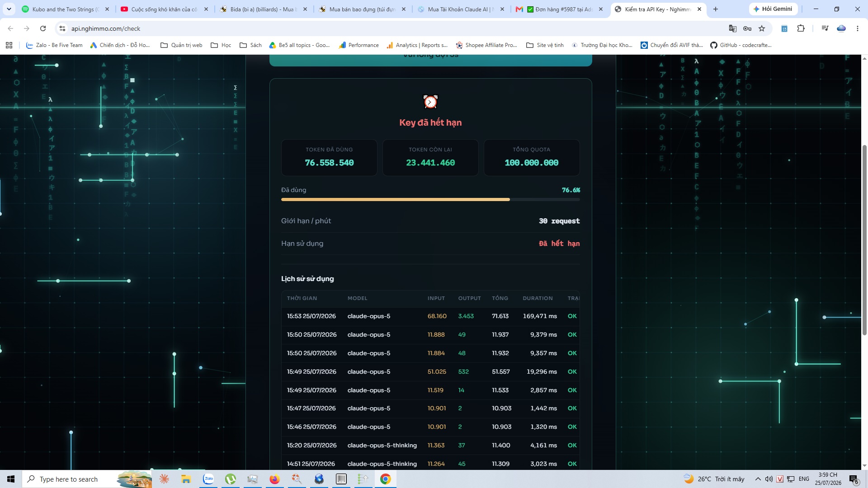
Task: Open the Extensions puzzle icon
Action: [x=801, y=28]
